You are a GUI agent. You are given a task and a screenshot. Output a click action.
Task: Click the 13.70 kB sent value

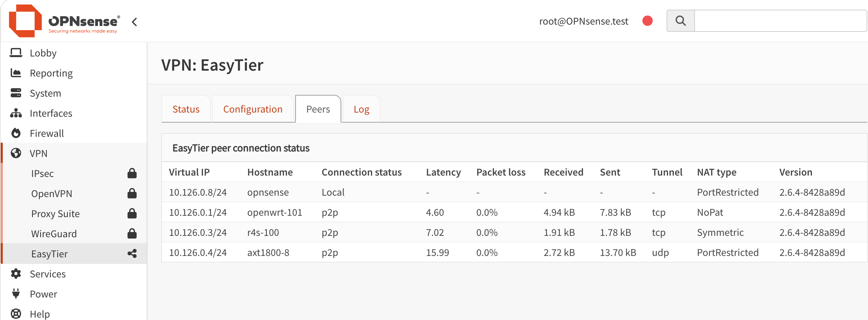pyautogui.click(x=618, y=252)
